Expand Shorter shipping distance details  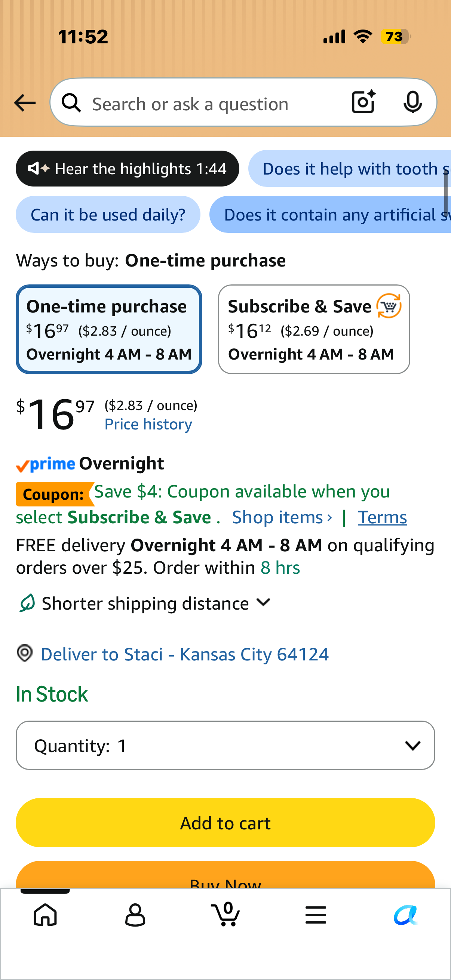(145, 603)
